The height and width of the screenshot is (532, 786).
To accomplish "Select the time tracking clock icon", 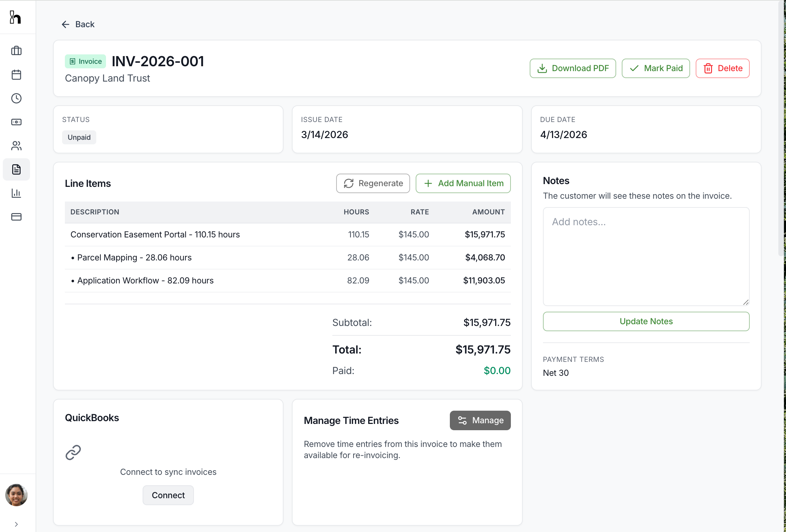I will (16, 98).
